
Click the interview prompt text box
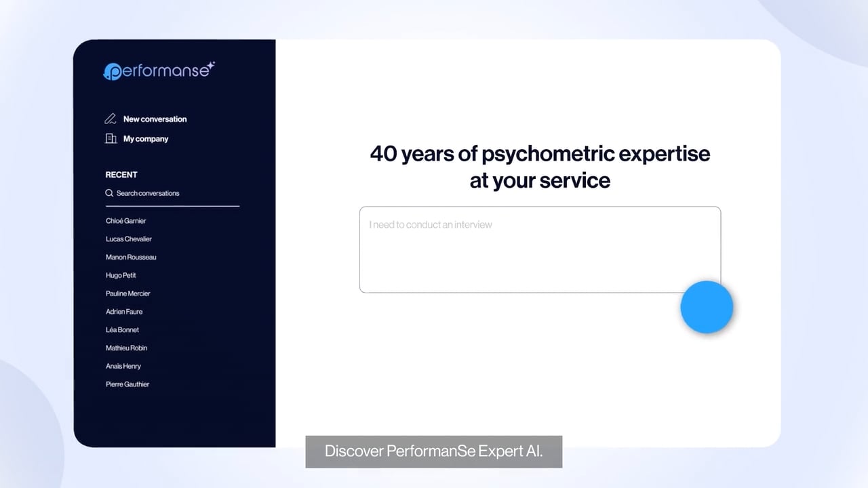(x=540, y=249)
